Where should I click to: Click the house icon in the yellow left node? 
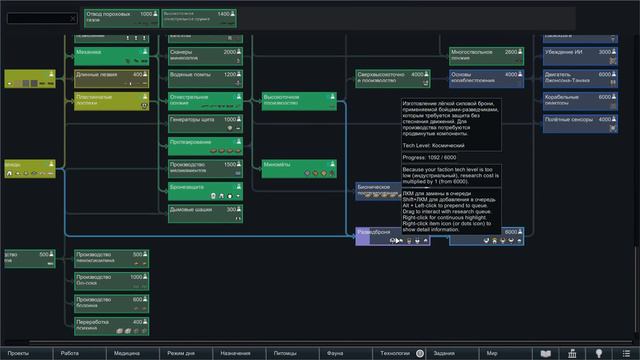coord(9,173)
